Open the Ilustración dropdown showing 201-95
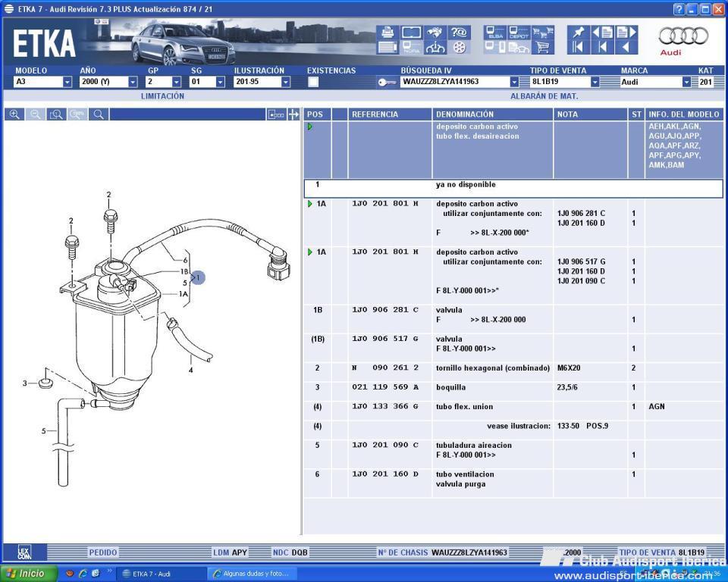Viewport: 728px width, 582px height. (x=286, y=82)
